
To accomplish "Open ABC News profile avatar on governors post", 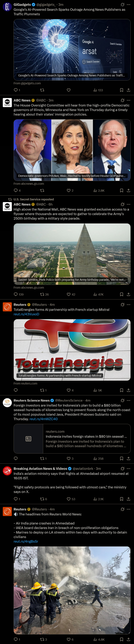I will [7, 103].
